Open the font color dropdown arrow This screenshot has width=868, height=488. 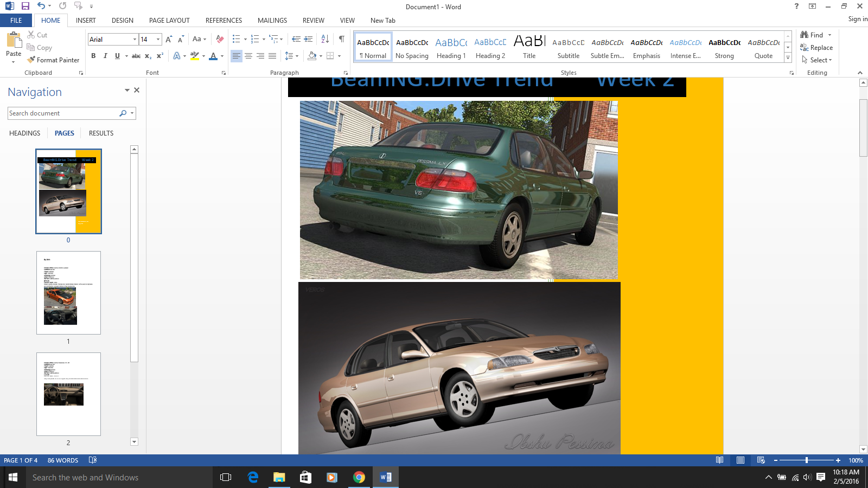pyautogui.click(x=222, y=56)
